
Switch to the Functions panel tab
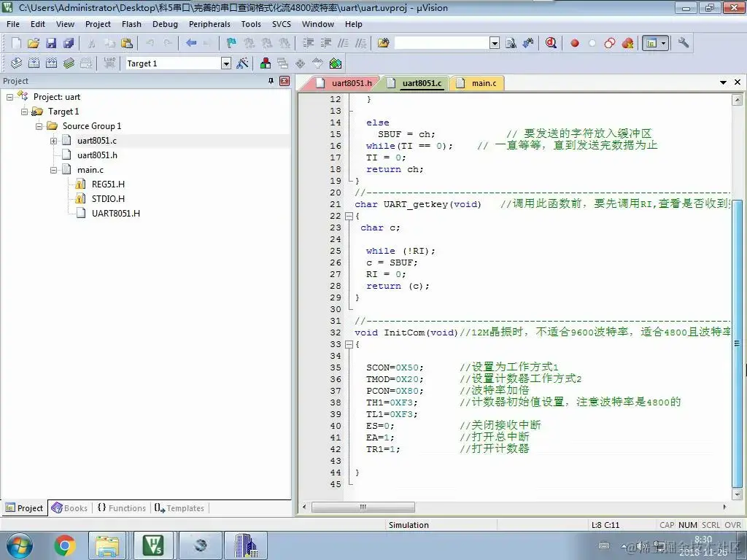click(122, 508)
